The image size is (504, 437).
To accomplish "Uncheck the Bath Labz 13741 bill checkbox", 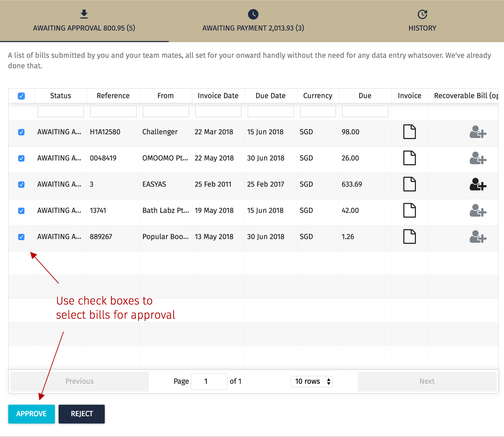I will pos(21,211).
